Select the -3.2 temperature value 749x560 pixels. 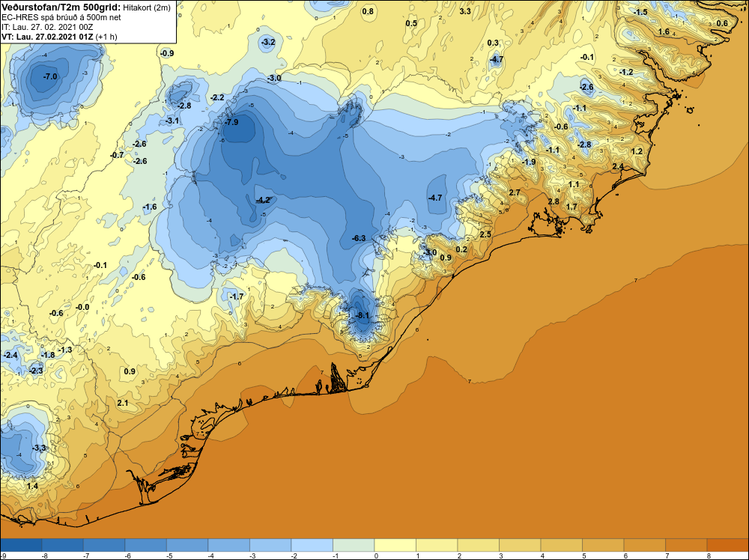click(268, 43)
